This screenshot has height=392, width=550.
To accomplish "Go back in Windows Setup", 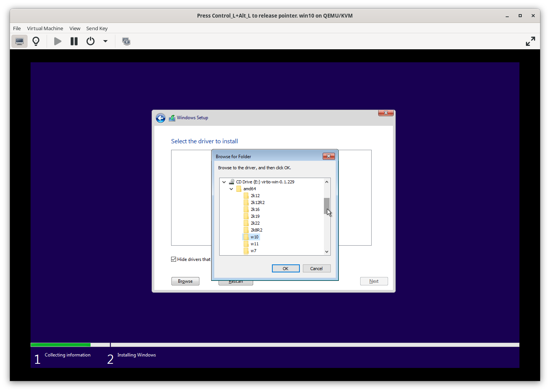I will [161, 118].
